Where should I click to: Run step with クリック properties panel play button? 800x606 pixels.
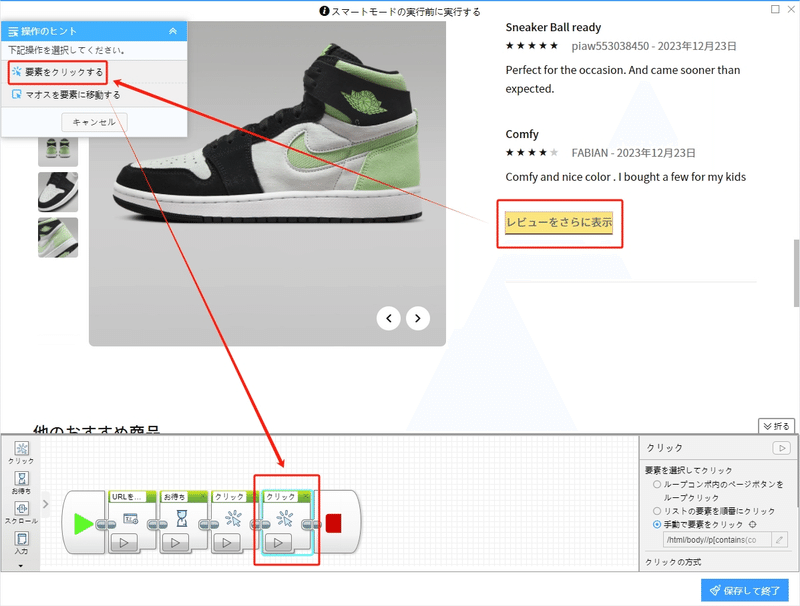pyautogui.click(x=781, y=448)
